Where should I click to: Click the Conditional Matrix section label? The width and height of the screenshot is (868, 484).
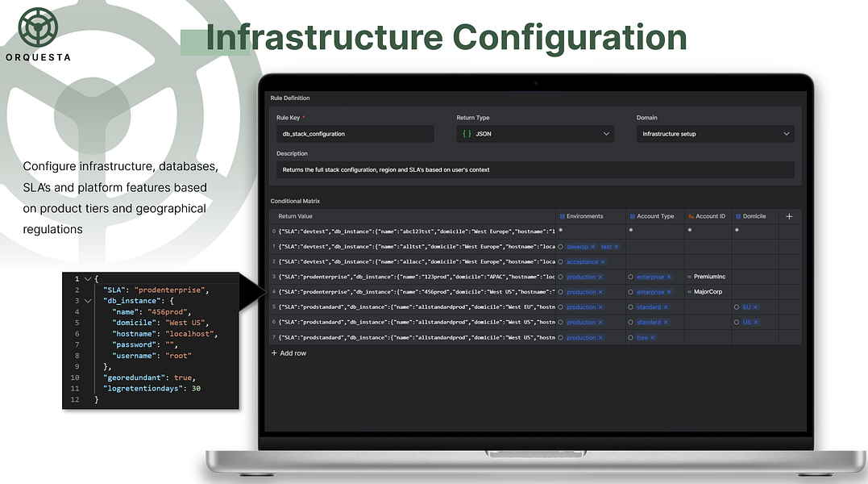tap(295, 201)
